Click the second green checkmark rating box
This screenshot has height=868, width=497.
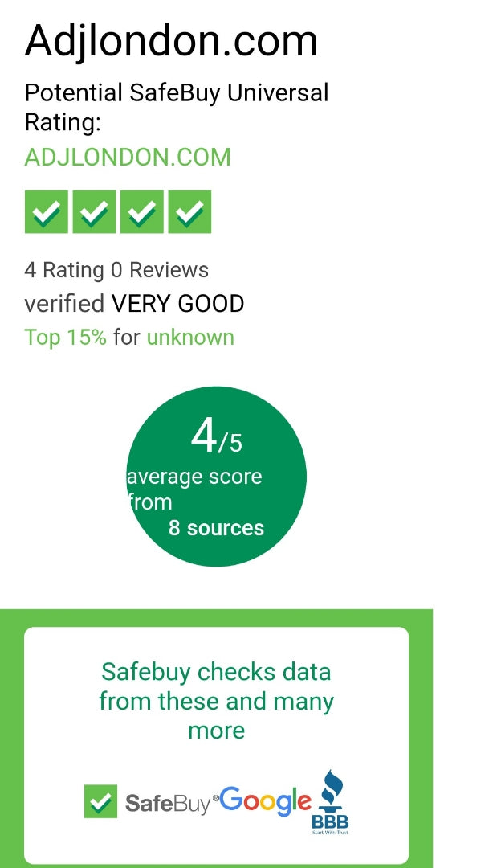(94, 212)
